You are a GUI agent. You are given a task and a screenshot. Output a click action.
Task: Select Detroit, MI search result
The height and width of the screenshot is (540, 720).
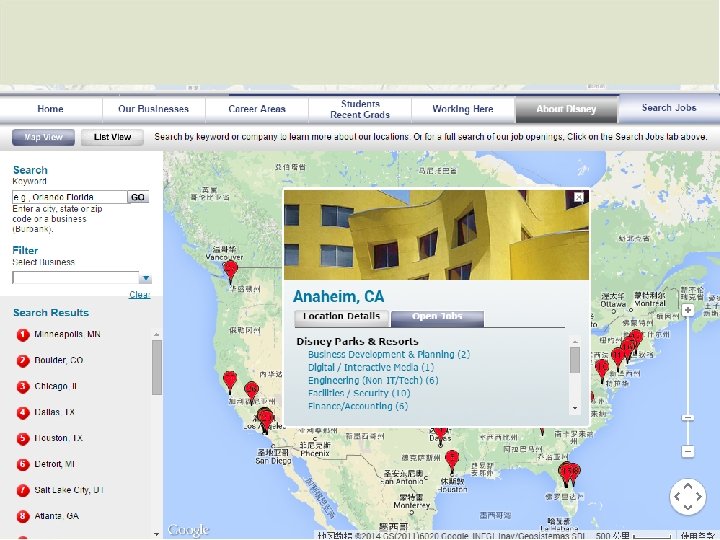(54, 464)
